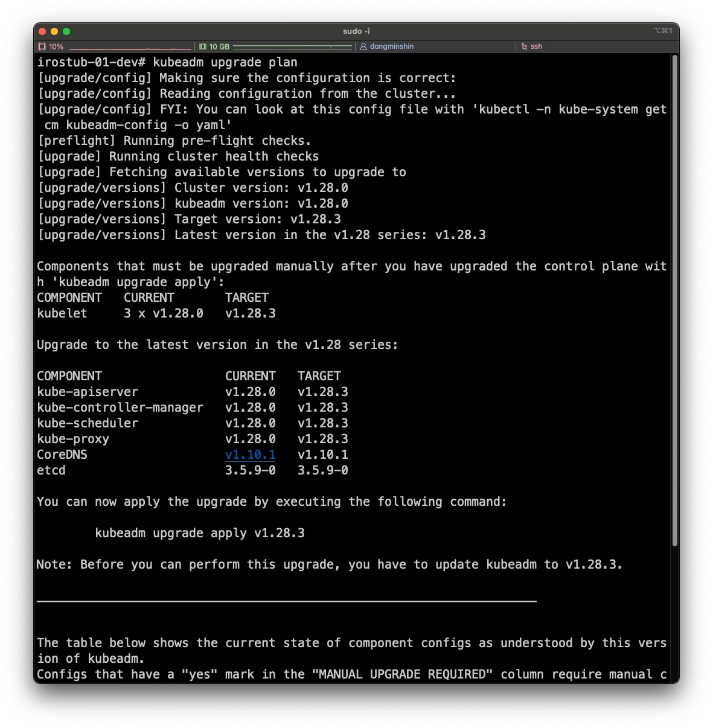Screen dimensions: 713x728
Task: Click the ⌥⌘1 window shortcut indicator
Action: [x=662, y=31]
